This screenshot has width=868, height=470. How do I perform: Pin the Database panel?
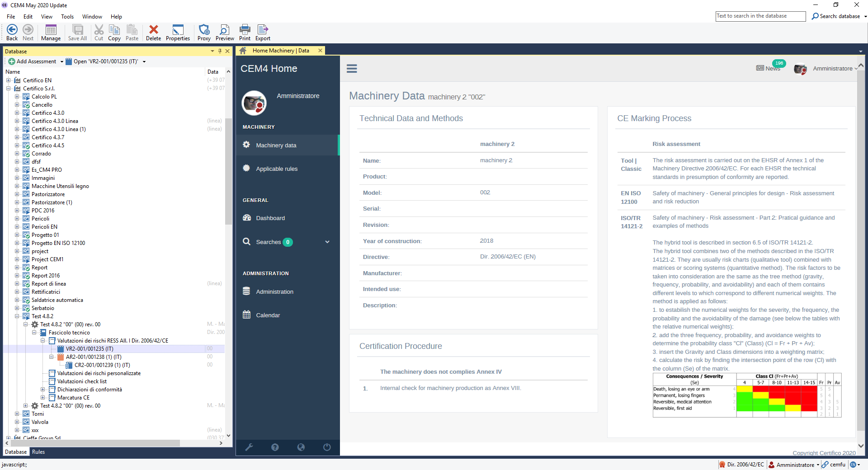coord(220,51)
